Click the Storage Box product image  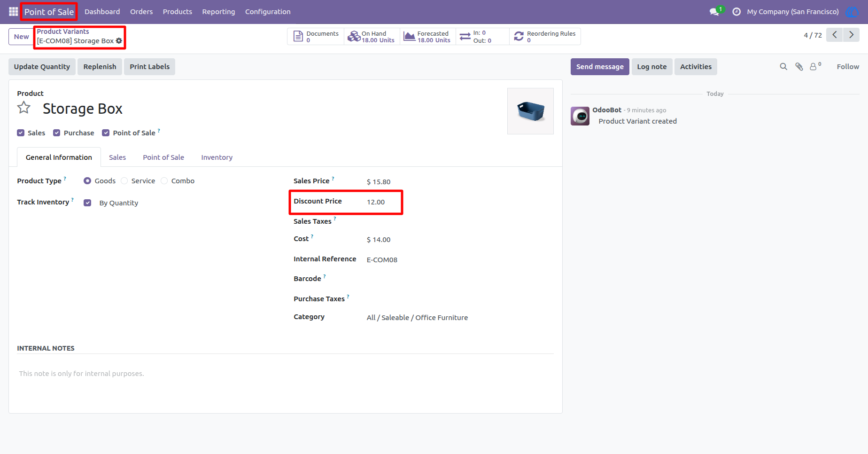pyautogui.click(x=530, y=111)
